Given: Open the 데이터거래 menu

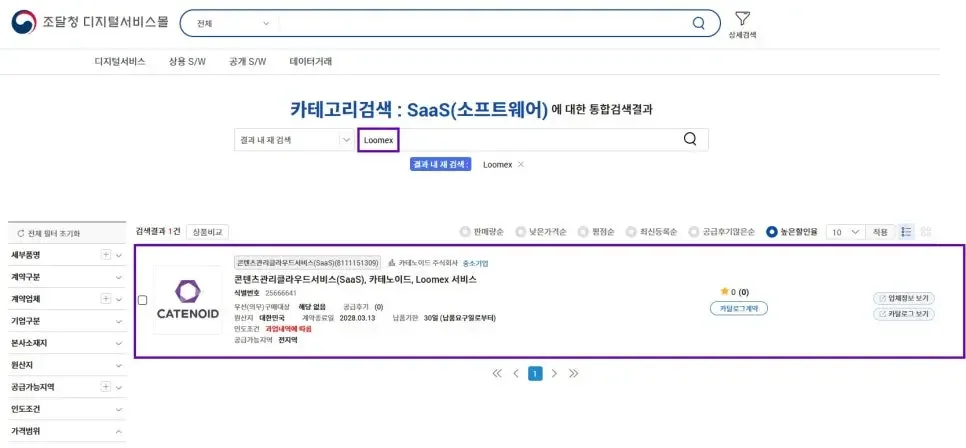Looking at the screenshot, I should (x=310, y=61).
